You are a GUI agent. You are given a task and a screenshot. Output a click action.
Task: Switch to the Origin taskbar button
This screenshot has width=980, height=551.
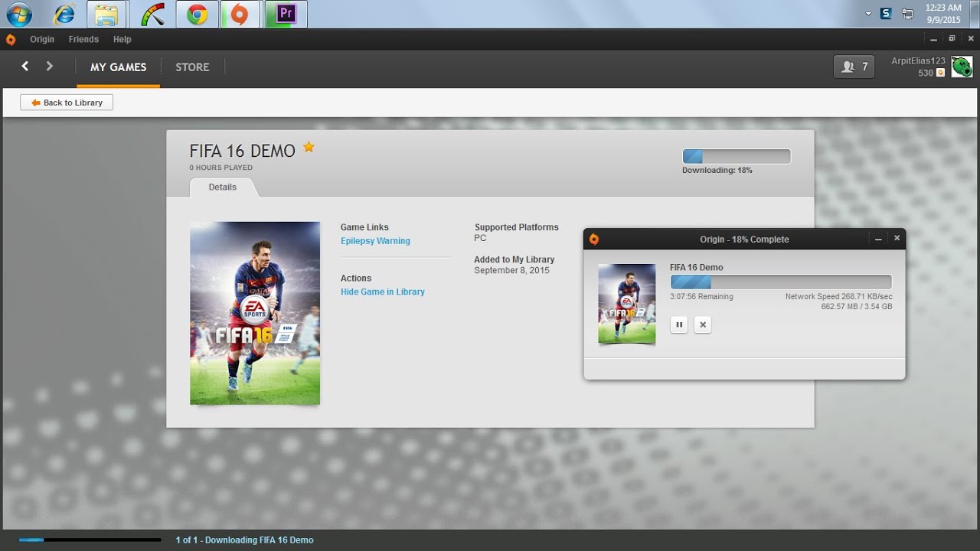pyautogui.click(x=240, y=14)
